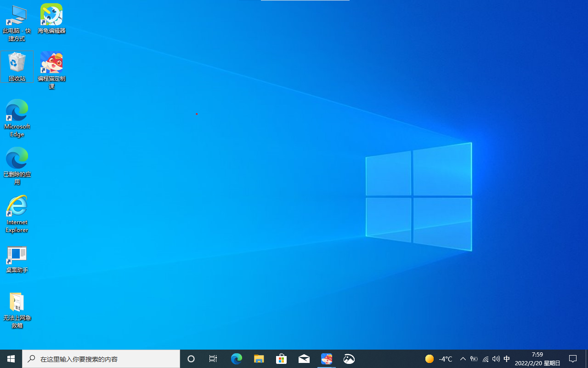Open Microsoft Store from the taskbar
This screenshot has width=588, height=368.
[281, 359]
